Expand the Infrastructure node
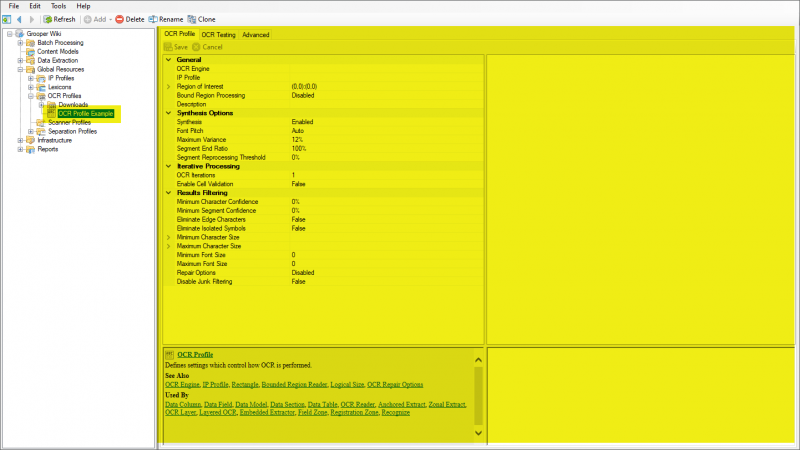This screenshot has height=450, width=800. [20, 140]
